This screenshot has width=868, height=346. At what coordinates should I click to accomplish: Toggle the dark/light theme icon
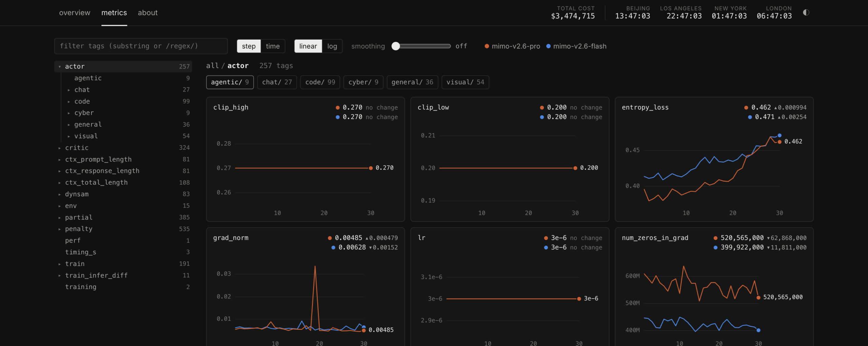pos(806,13)
